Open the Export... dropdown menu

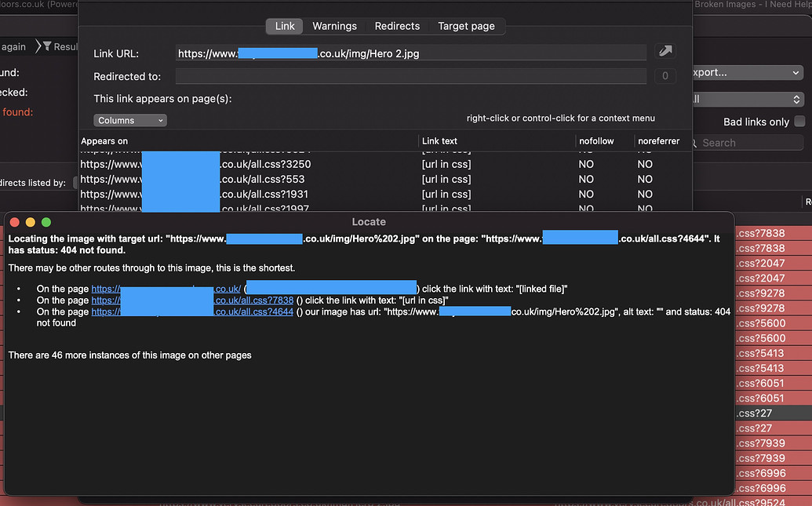coord(745,72)
